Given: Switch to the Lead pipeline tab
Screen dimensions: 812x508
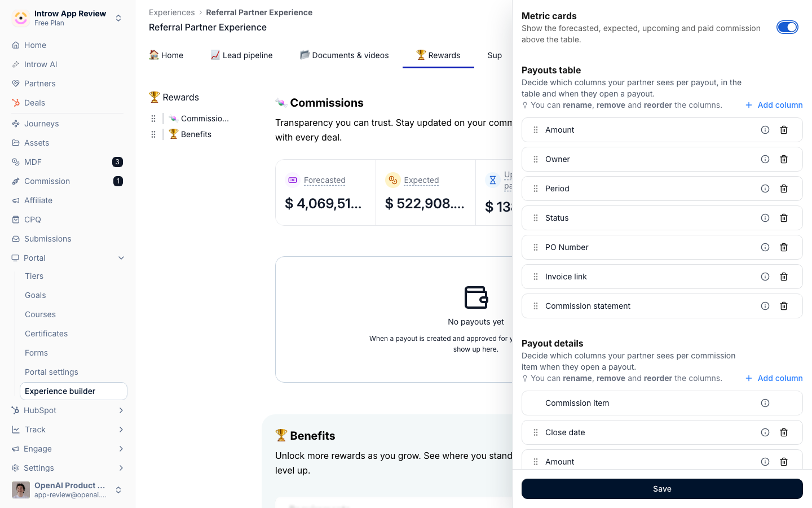Looking at the screenshot, I should (x=241, y=55).
